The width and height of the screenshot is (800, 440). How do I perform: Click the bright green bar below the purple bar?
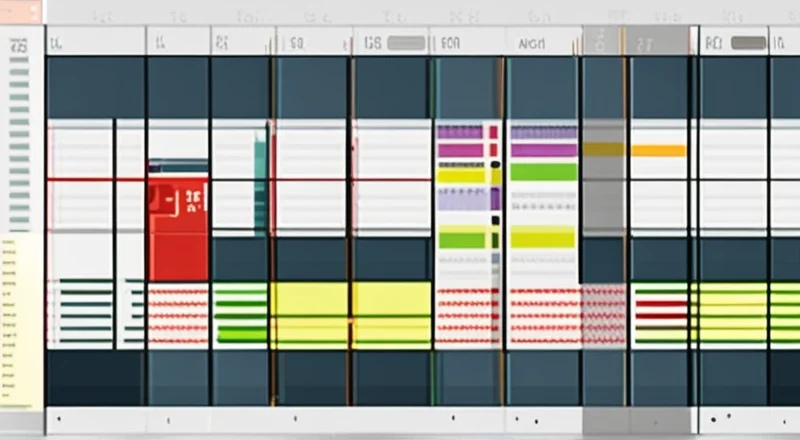coord(543,171)
